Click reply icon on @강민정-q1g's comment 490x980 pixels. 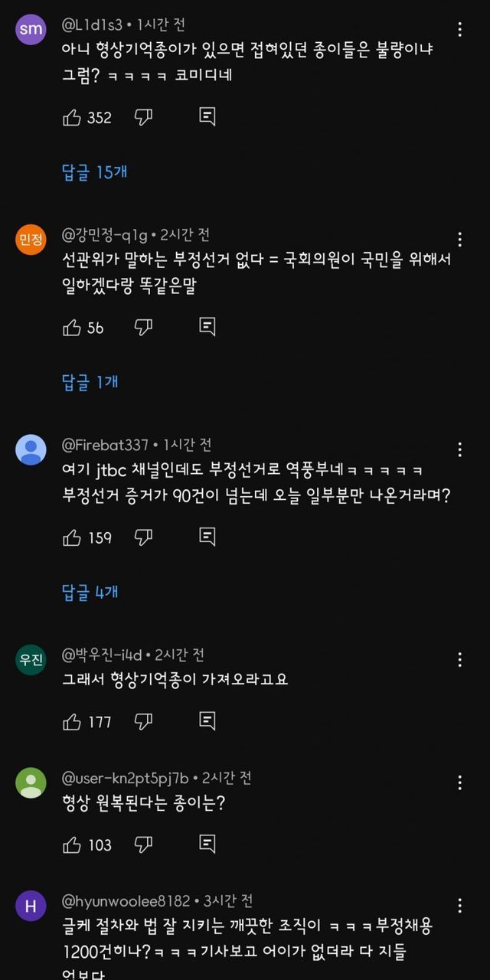207,328
